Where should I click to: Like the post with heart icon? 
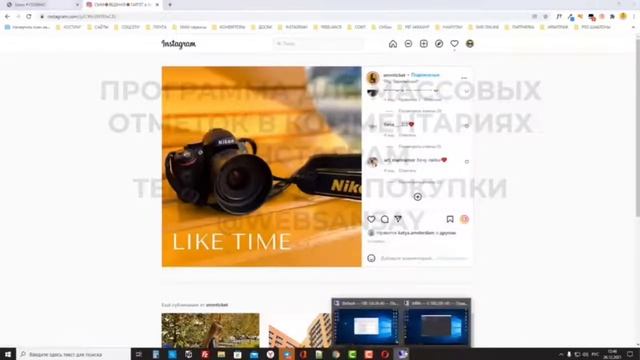click(371, 219)
